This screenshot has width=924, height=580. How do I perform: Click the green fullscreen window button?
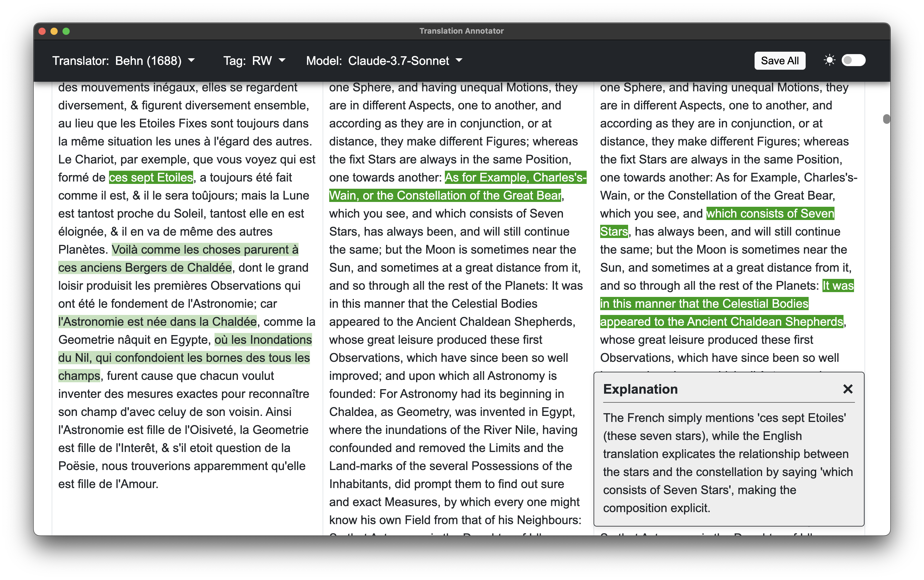(66, 31)
